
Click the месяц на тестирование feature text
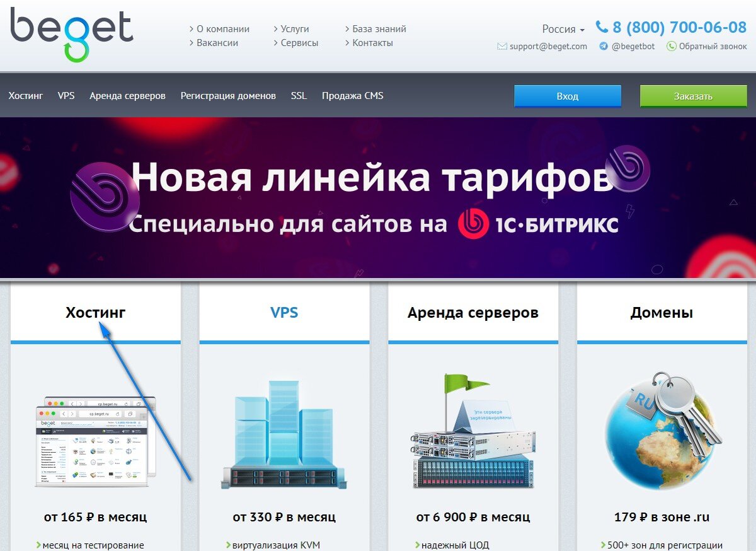93,545
